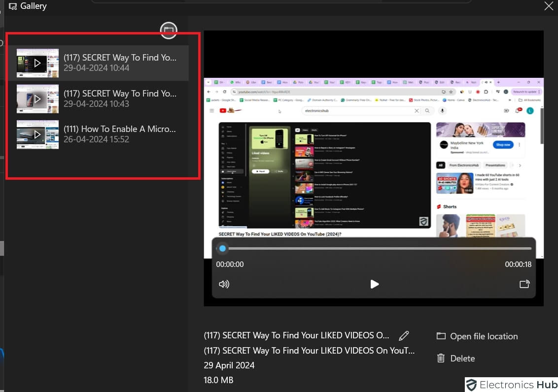Image resolution: width=558 pixels, height=392 pixels.
Task: Click the thumbnail of the 26-04-2024 clip
Action: 37,134
